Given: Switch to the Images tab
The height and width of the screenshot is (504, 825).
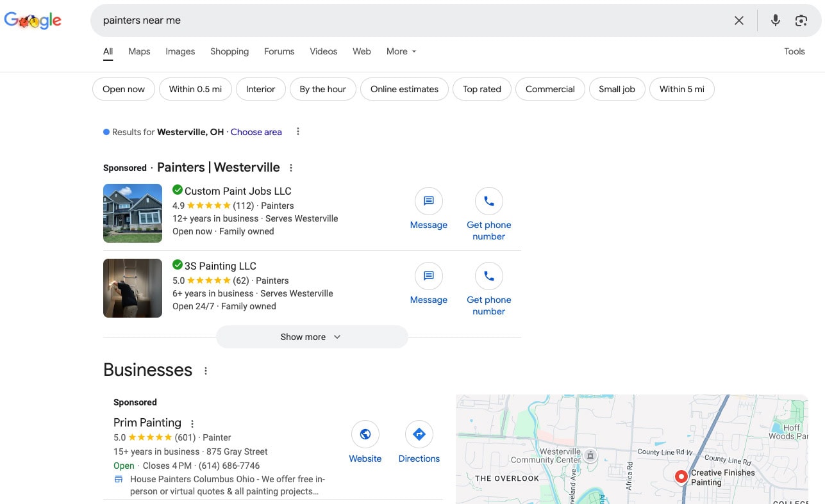Looking at the screenshot, I should (x=180, y=51).
